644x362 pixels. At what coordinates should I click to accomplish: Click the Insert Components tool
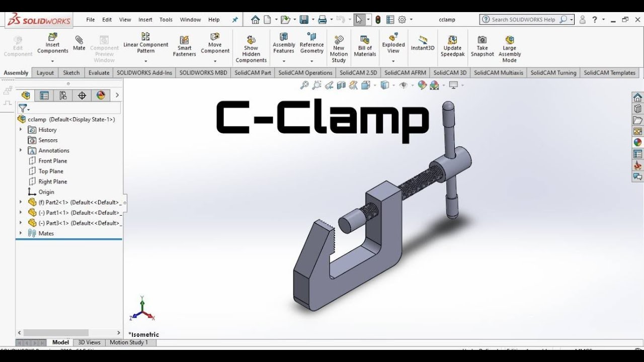pos(52,44)
